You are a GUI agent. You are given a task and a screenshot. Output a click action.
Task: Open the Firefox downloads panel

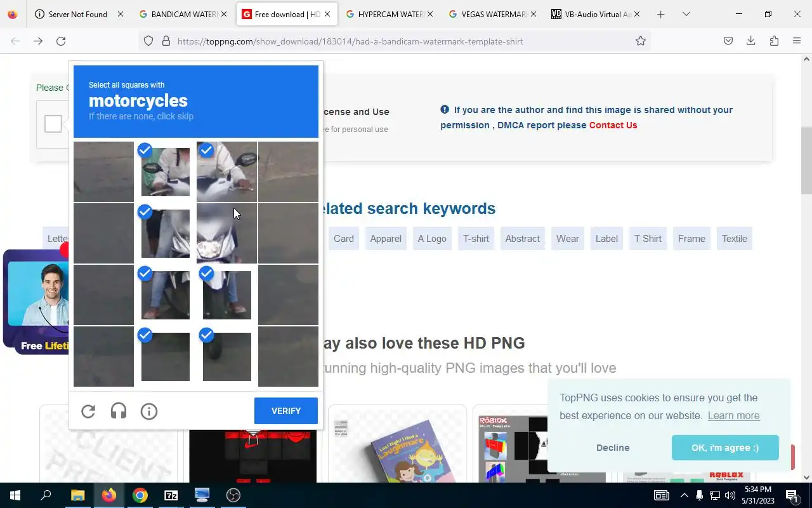pos(751,41)
